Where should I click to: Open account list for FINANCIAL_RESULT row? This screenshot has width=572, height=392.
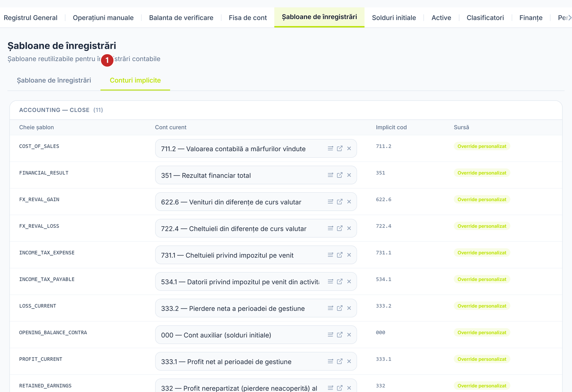pos(330,175)
